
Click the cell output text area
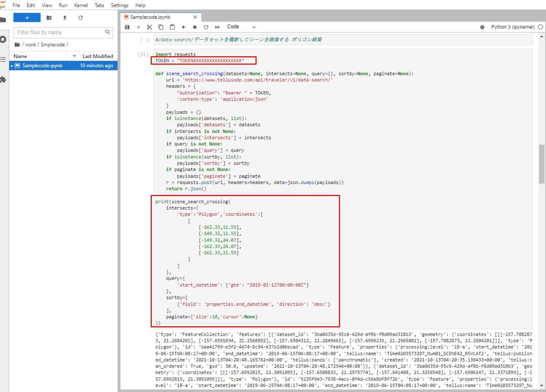pos(344,360)
